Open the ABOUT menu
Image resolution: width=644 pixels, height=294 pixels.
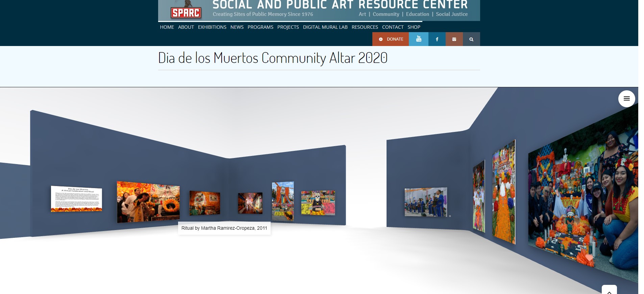click(186, 27)
